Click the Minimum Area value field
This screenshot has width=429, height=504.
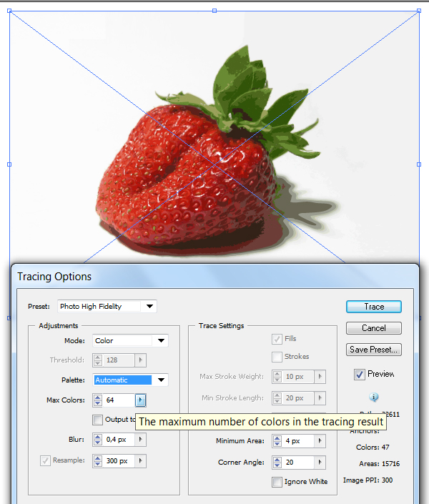[298, 441]
